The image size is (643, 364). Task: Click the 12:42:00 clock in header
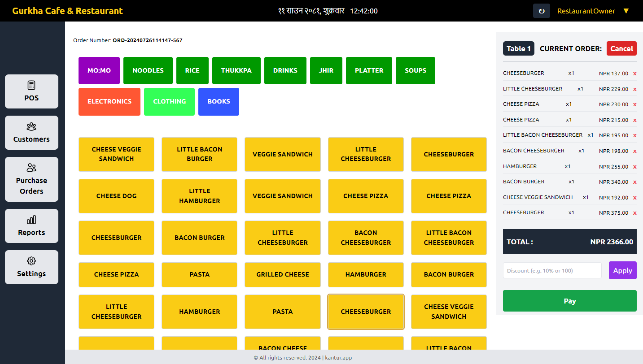pyautogui.click(x=363, y=11)
